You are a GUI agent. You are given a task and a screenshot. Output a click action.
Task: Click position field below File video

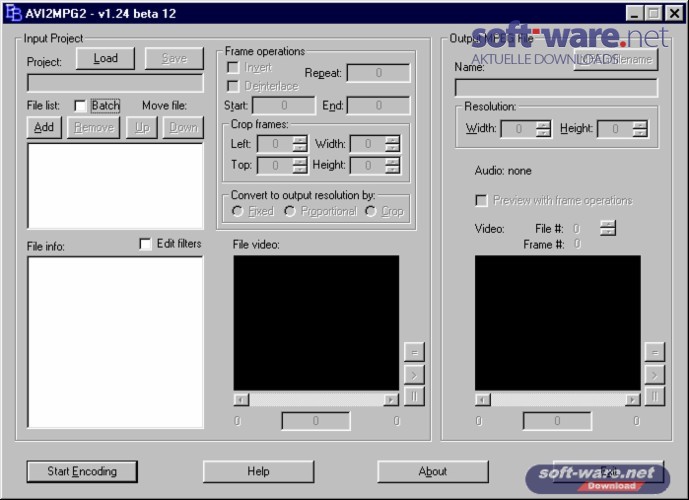[316, 421]
